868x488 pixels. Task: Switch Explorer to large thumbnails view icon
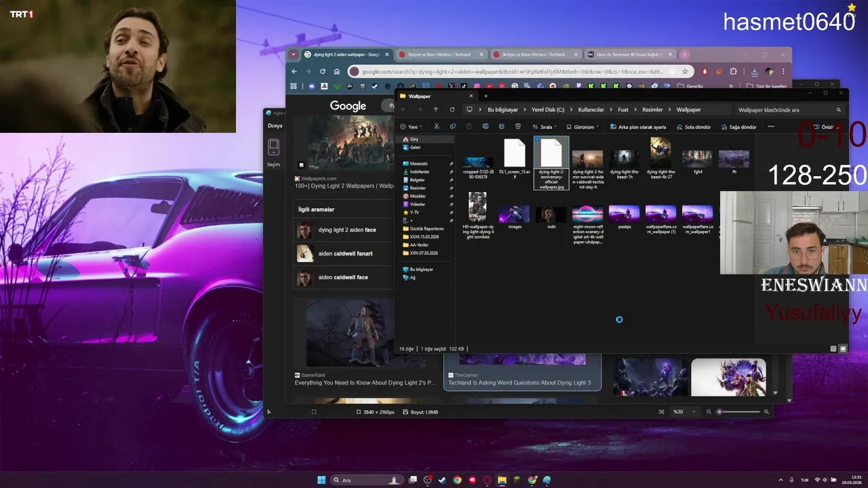coord(843,348)
